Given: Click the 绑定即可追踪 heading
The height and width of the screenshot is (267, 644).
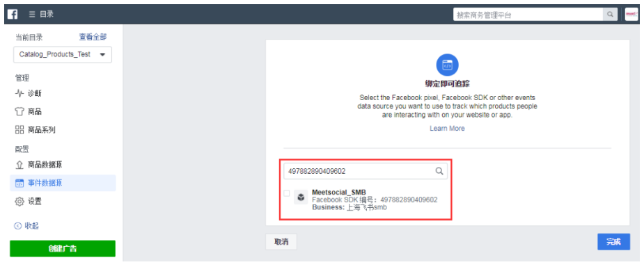Looking at the screenshot, I should (x=447, y=83).
